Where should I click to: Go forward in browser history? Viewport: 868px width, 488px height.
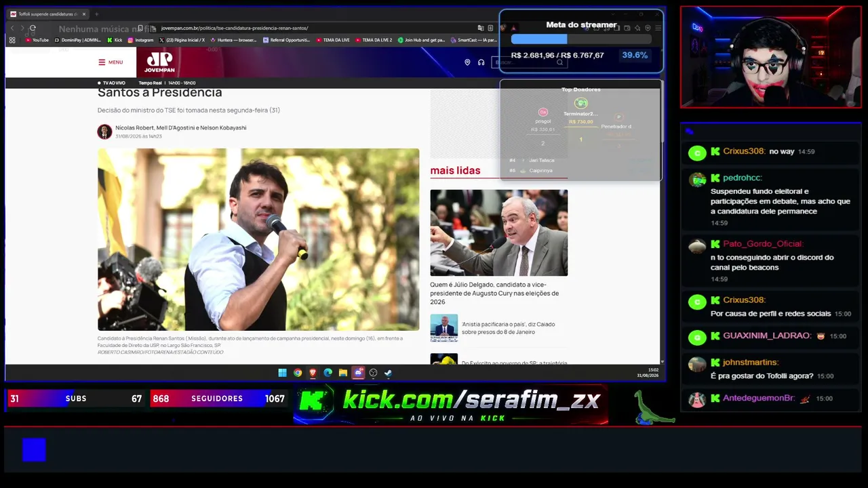(x=22, y=28)
